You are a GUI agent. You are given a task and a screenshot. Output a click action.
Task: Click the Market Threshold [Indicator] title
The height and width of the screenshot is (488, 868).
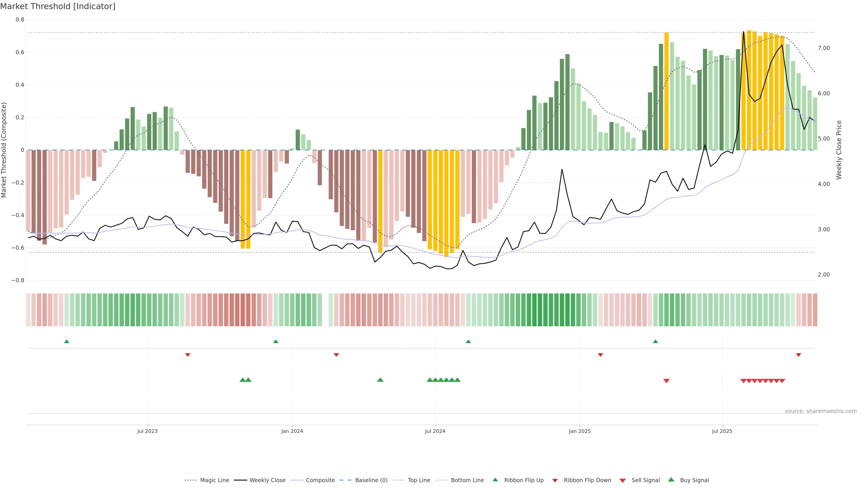pos(58,6)
